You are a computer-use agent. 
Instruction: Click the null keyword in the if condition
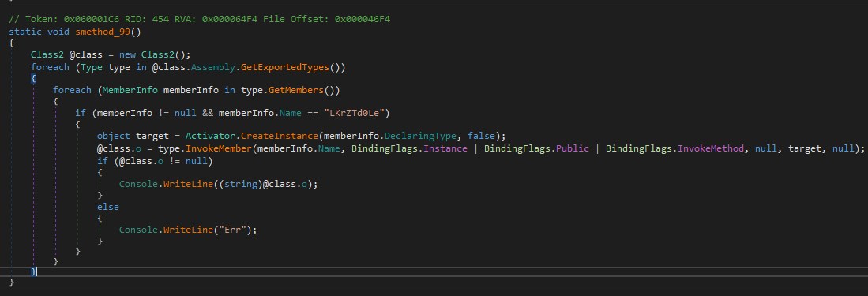coord(186,113)
